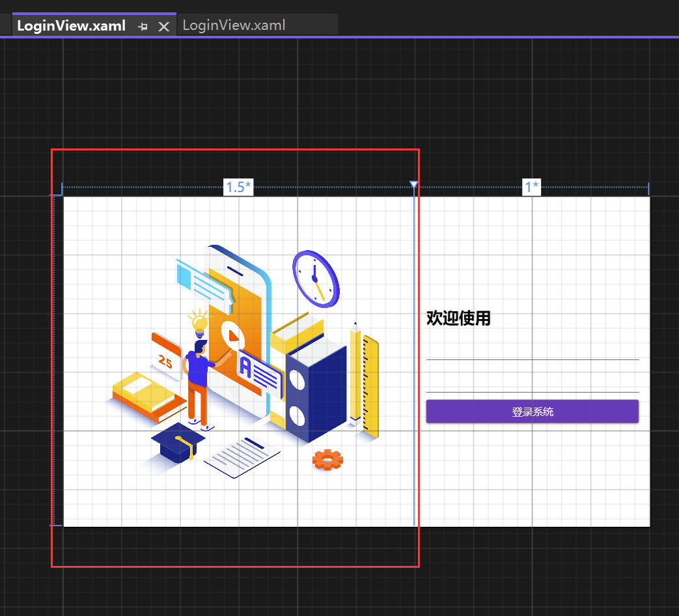Click the 1* column width label

tap(531, 187)
